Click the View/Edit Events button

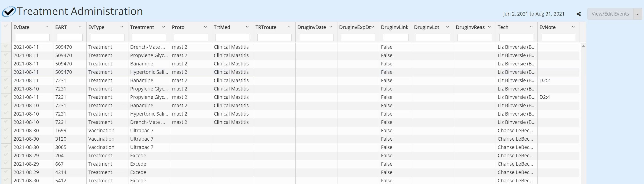(x=610, y=14)
